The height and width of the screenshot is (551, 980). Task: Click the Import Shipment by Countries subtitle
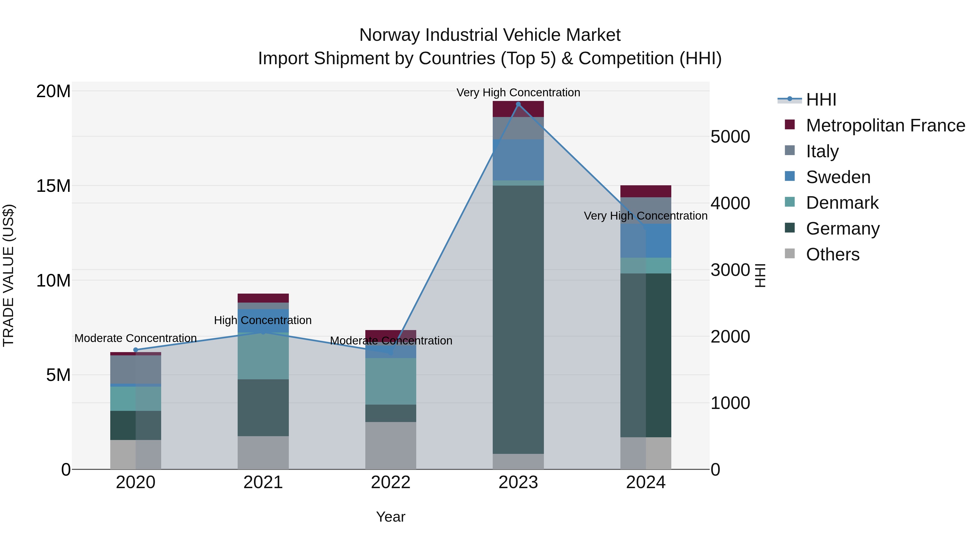point(490,59)
